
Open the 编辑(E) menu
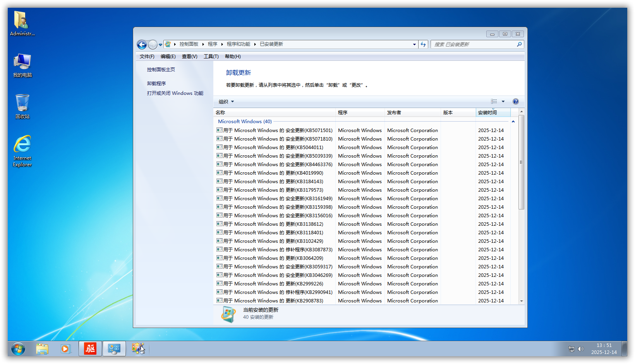point(168,57)
